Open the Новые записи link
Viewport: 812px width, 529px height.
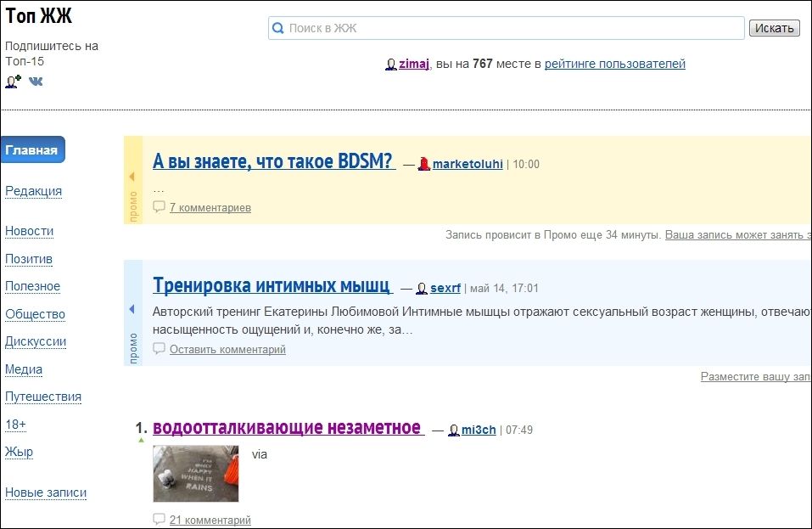[x=46, y=492]
